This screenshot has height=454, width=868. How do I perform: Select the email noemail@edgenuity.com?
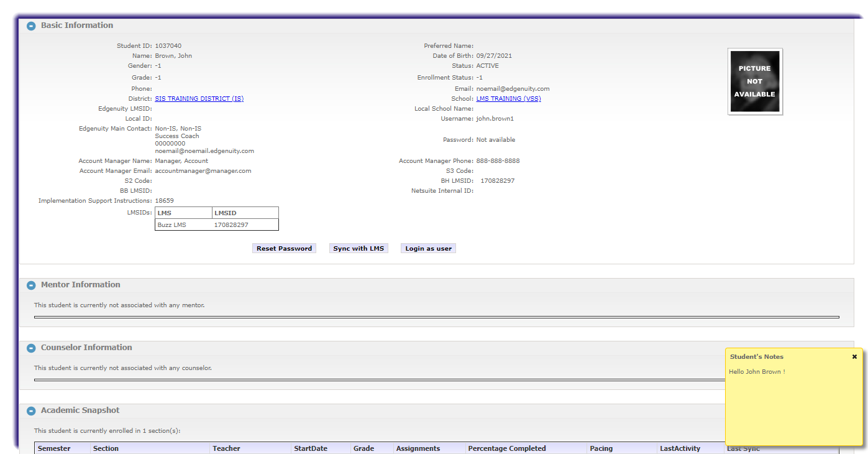(513, 89)
